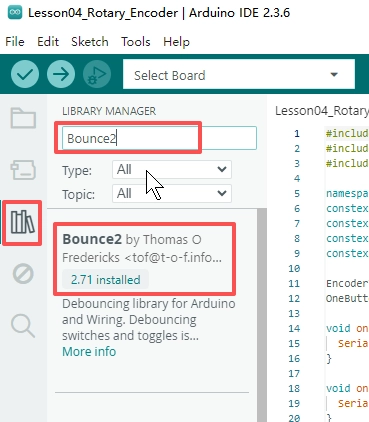This screenshot has width=369, height=422.
Task: Click the #includ code on line 1
Action: (x=347, y=133)
